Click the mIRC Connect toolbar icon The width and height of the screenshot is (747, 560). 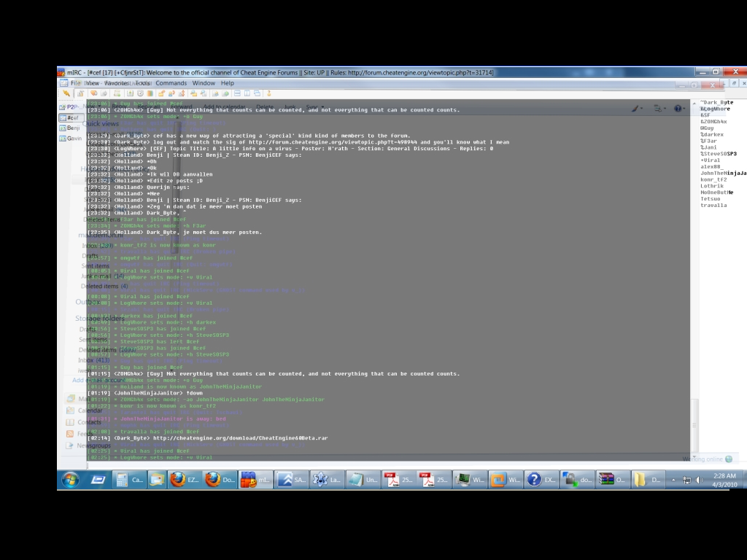(x=66, y=93)
